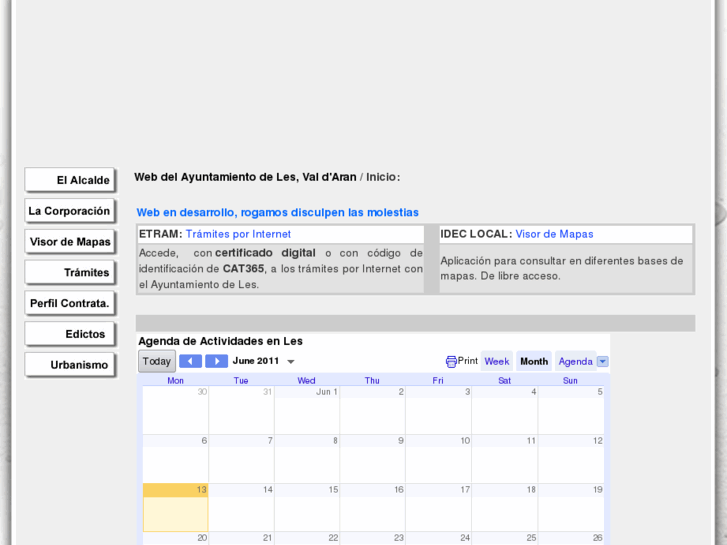
Task: Select calendar day 10
Action: (x=439, y=459)
